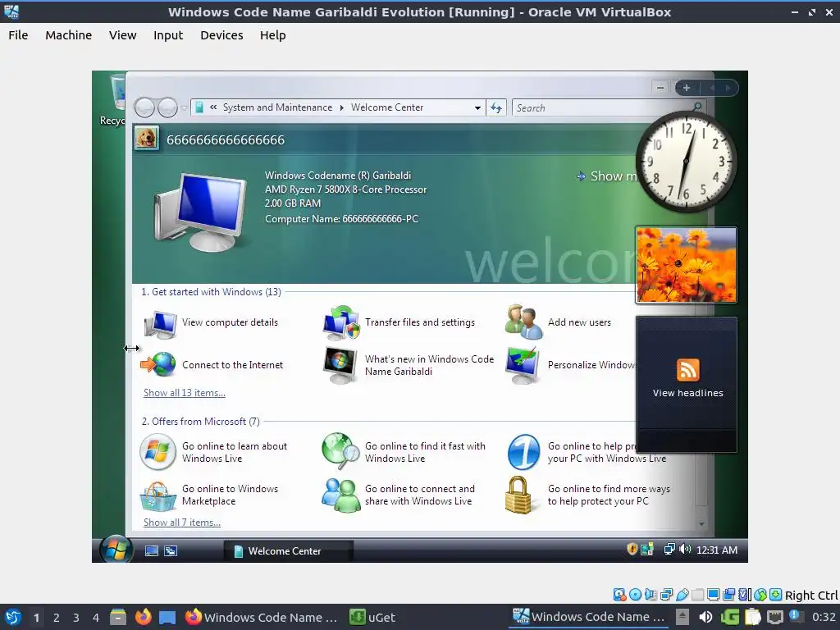Screen dimensions: 840x630
Task: Click Welcome Center taskbar button
Action: 288,550
